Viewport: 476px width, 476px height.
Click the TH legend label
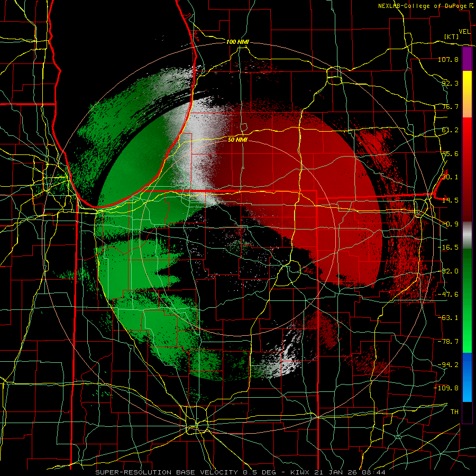454,411
